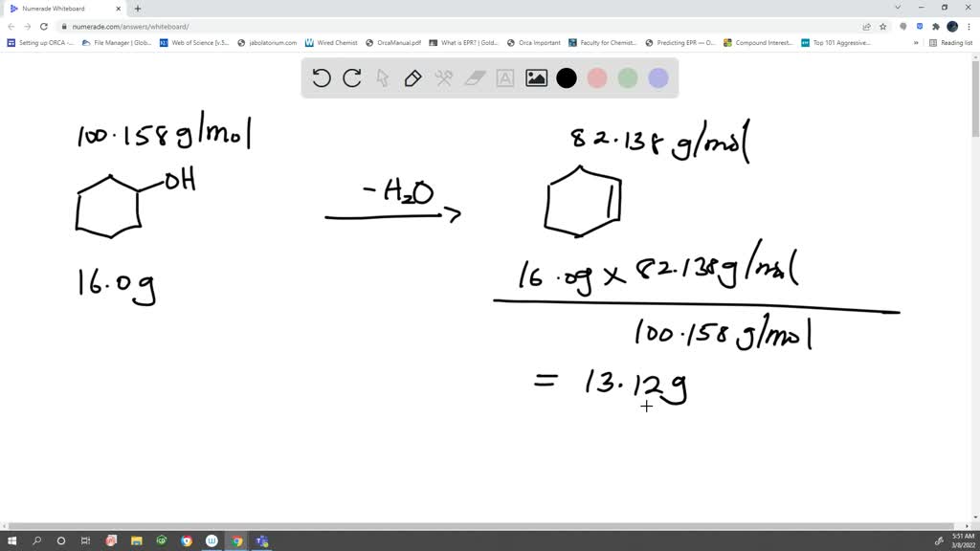The width and height of the screenshot is (980, 551).
Task: Open the insert image tool
Action: coord(536,78)
